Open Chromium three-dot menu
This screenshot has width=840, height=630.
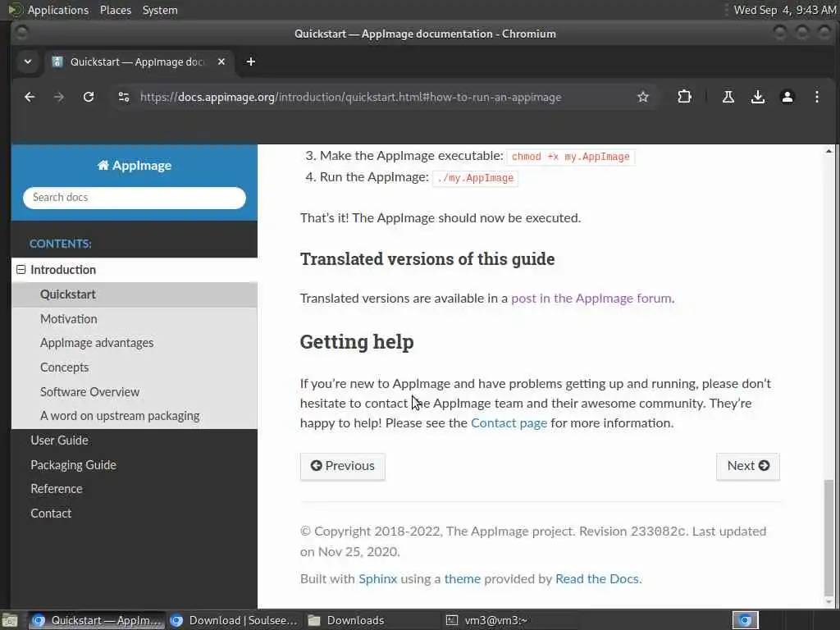tap(816, 97)
